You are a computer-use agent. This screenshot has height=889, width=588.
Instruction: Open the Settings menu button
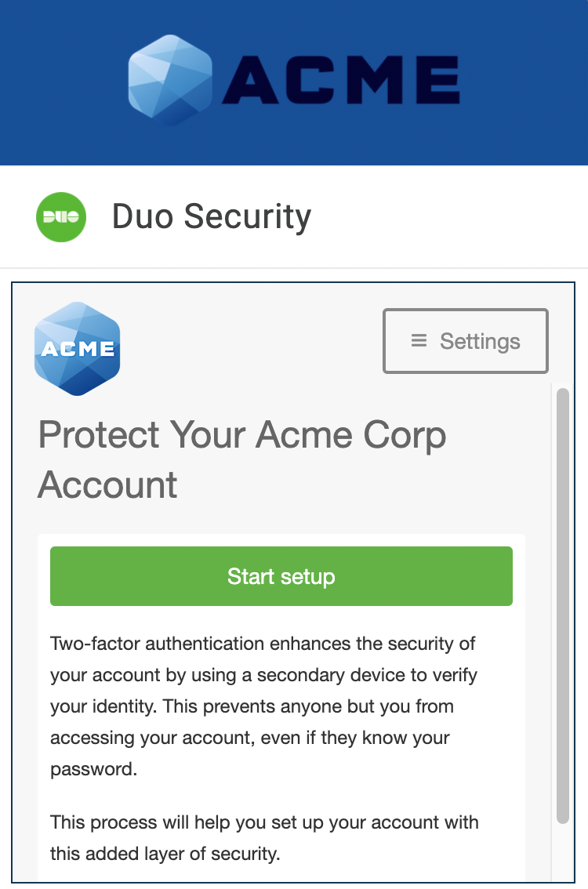[465, 341]
